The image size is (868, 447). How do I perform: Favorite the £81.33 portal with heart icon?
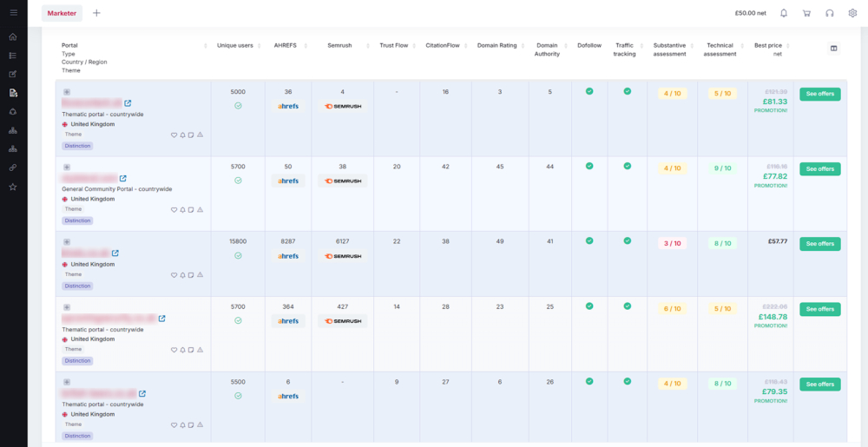pos(174,135)
